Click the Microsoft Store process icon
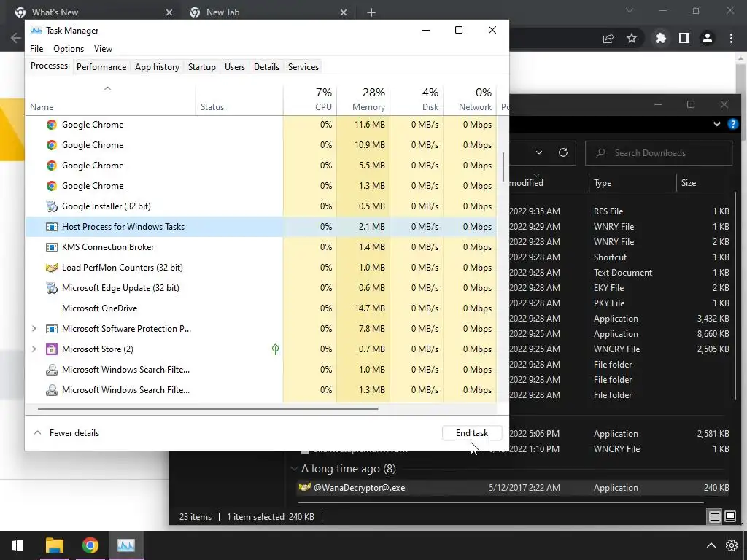Viewport: 747px width, 560px height. pos(52,349)
